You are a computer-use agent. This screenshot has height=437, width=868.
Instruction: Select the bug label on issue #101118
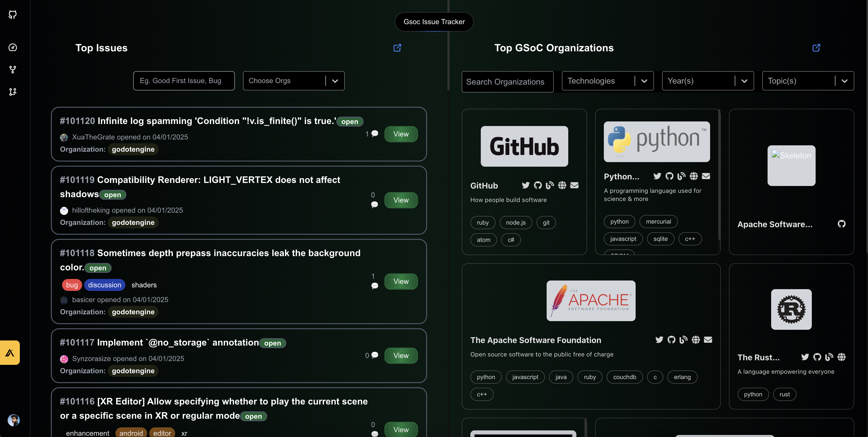click(x=72, y=285)
